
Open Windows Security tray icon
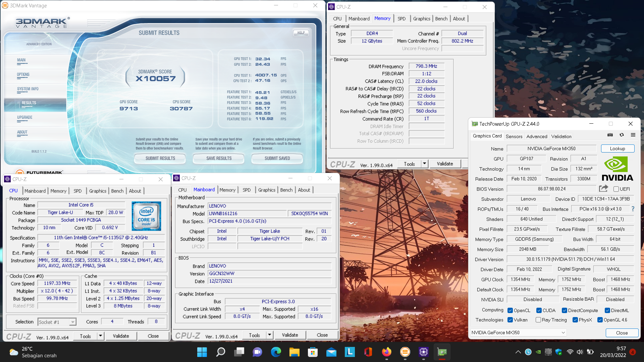click(558, 352)
